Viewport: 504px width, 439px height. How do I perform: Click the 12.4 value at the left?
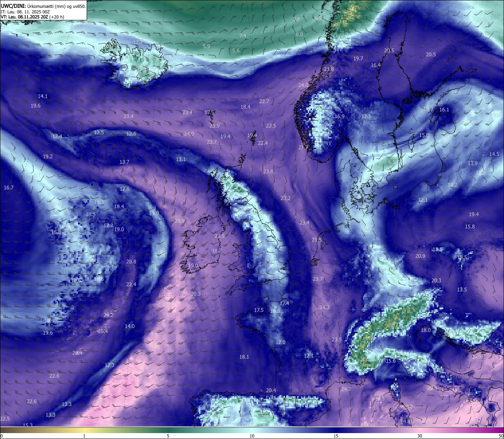coord(57,136)
